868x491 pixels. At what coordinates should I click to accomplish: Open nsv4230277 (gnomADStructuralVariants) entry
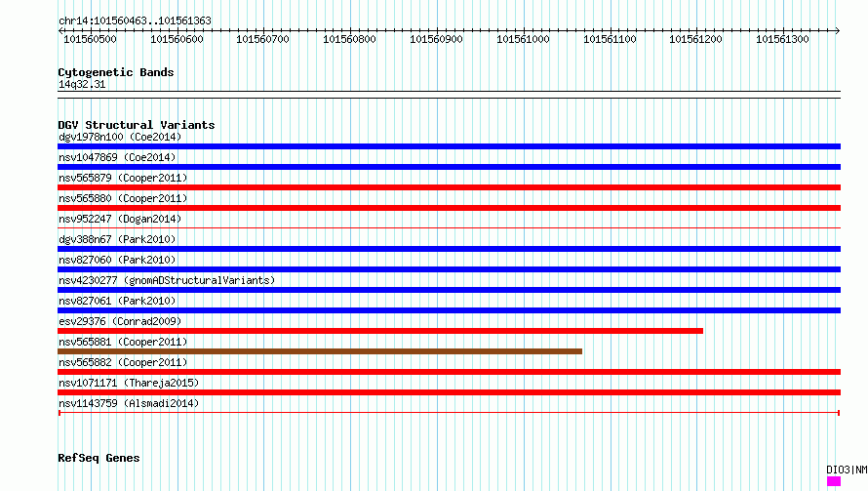(x=167, y=280)
